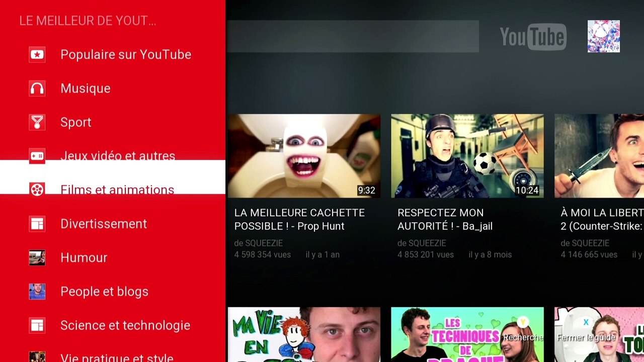Click the medal icon beside Sport
The image size is (644, 362).
pyautogui.click(x=37, y=122)
